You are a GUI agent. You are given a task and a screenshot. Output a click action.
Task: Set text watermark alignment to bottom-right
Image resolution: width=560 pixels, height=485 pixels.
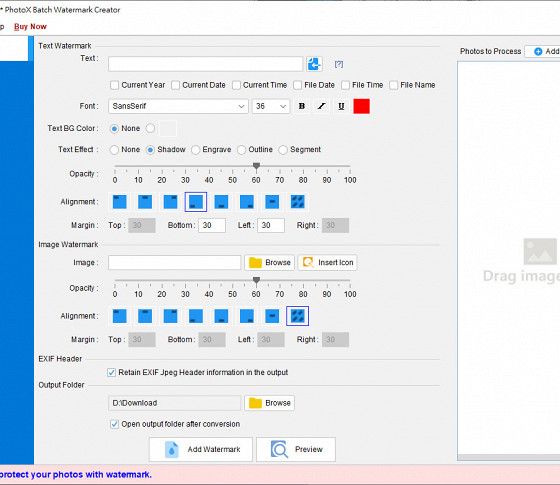click(247, 202)
